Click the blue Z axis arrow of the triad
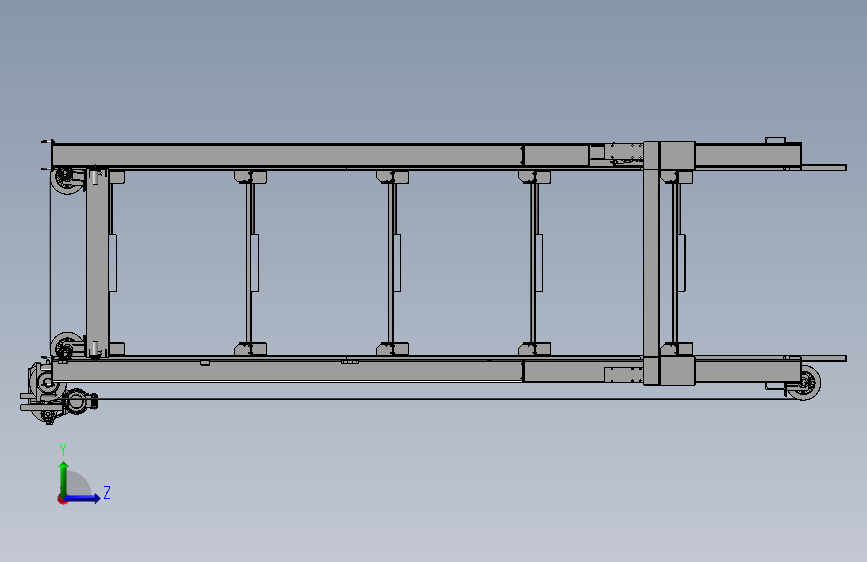The width and height of the screenshot is (867, 562). click(82, 498)
